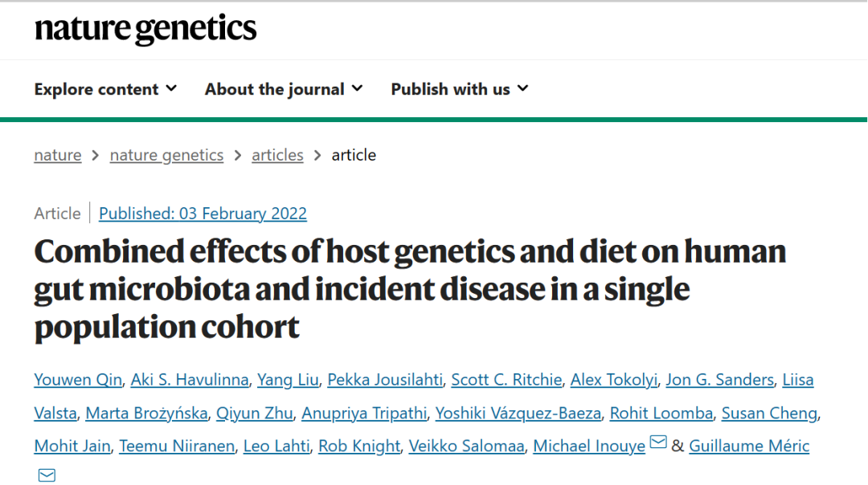Open the About the journal menu
The width and height of the screenshot is (868, 485).
click(x=283, y=89)
